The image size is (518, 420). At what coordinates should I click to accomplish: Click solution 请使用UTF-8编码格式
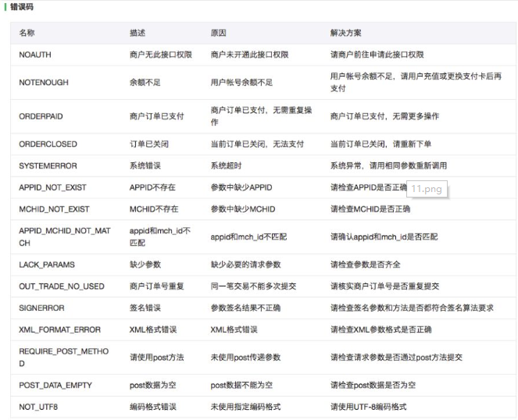pyautogui.click(x=369, y=408)
